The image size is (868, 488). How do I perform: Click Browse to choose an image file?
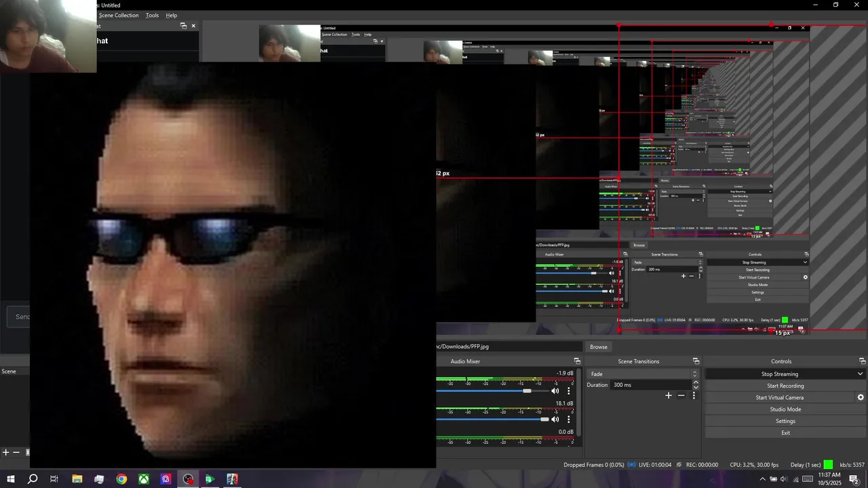pos(598,346)
